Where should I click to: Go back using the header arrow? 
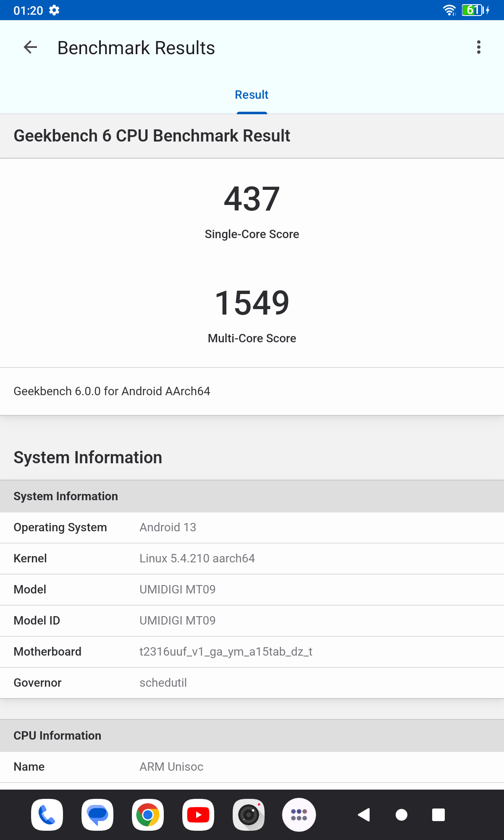[x=30, y=47]
